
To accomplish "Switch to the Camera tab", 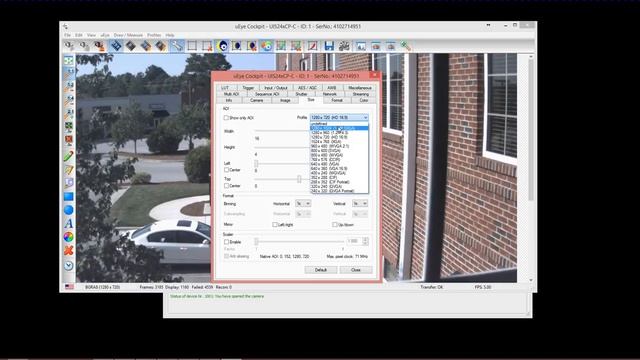I will 256,100.
